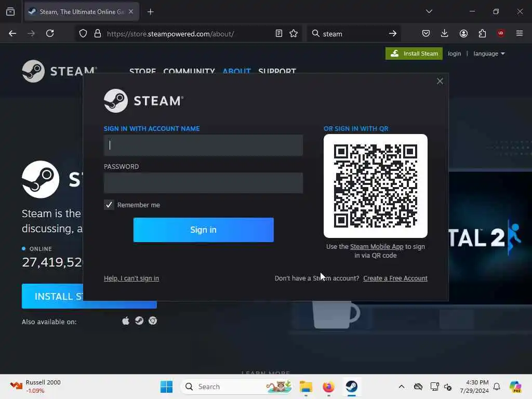Click the Apple platform icon
This screenshot has width=532, height=399.
(x=126, y=321)
